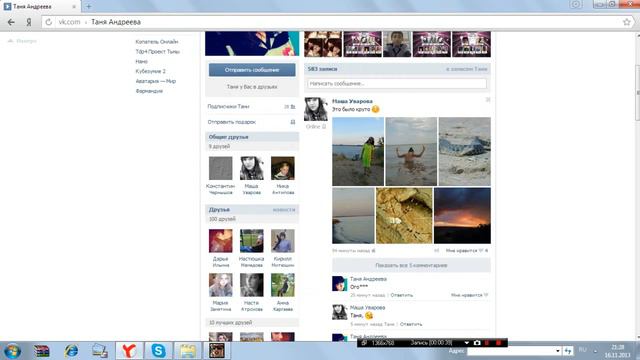Click the RU language indicator in the tray
This screenshot has width=640, height=360.
coord(582,350)
